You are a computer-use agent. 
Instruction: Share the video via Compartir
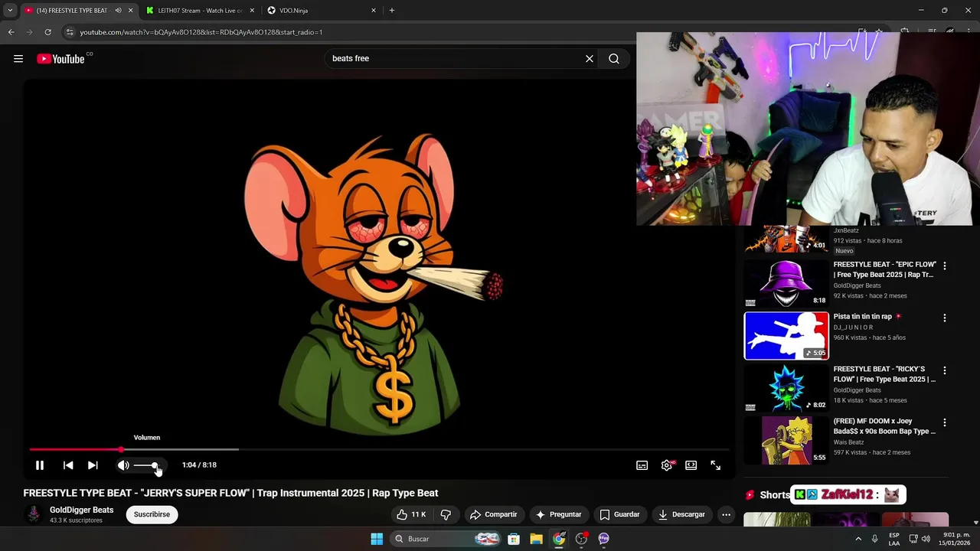pos(494,514)
